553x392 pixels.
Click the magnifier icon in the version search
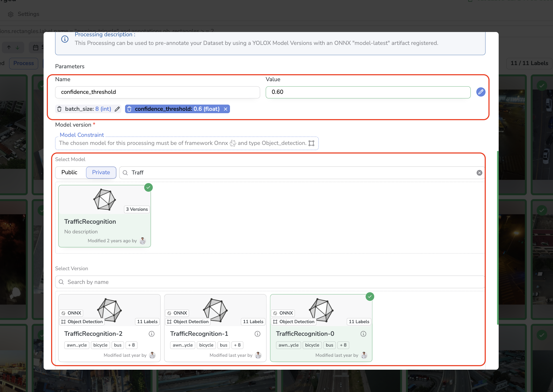click(61, 282)
